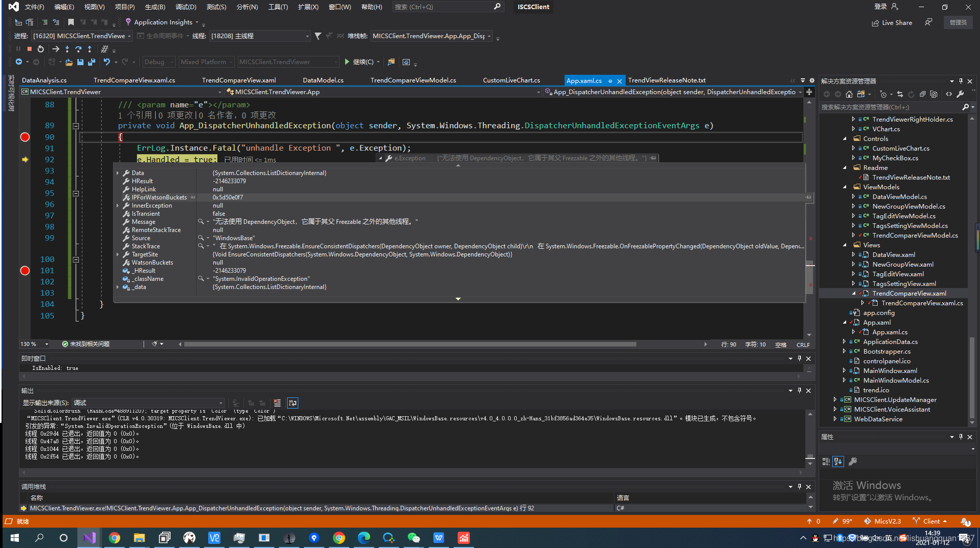Clear all output with the Output panel icon
980x548 pixels.
click(x=277, y=403)
